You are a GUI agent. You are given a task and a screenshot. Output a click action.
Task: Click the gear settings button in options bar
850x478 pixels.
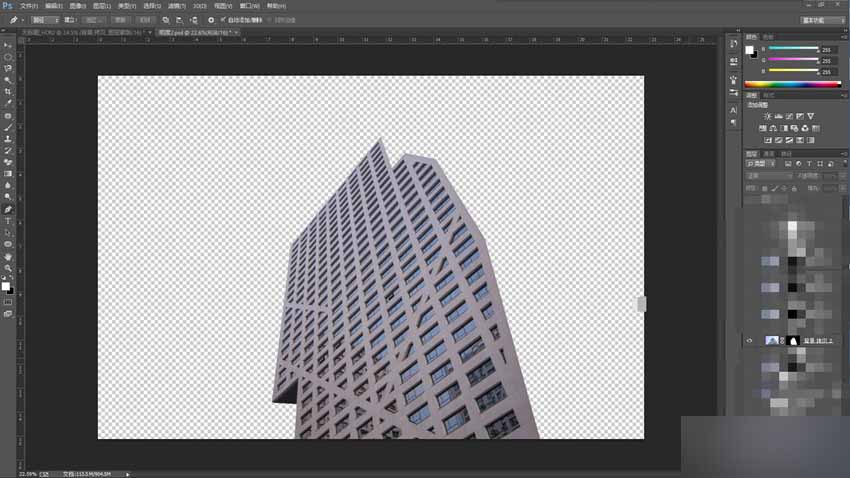click(x=211, y=20)
